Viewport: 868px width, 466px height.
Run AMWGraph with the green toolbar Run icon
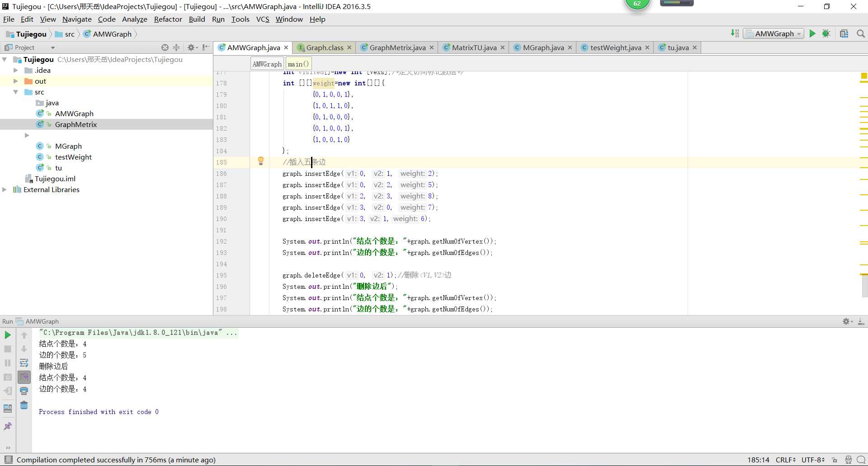point(812,34)
